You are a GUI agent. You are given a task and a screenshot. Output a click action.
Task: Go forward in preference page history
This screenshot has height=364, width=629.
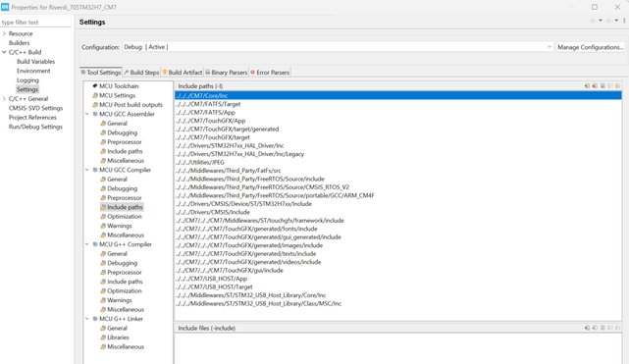pyautogui.click(x=608, y=21)
